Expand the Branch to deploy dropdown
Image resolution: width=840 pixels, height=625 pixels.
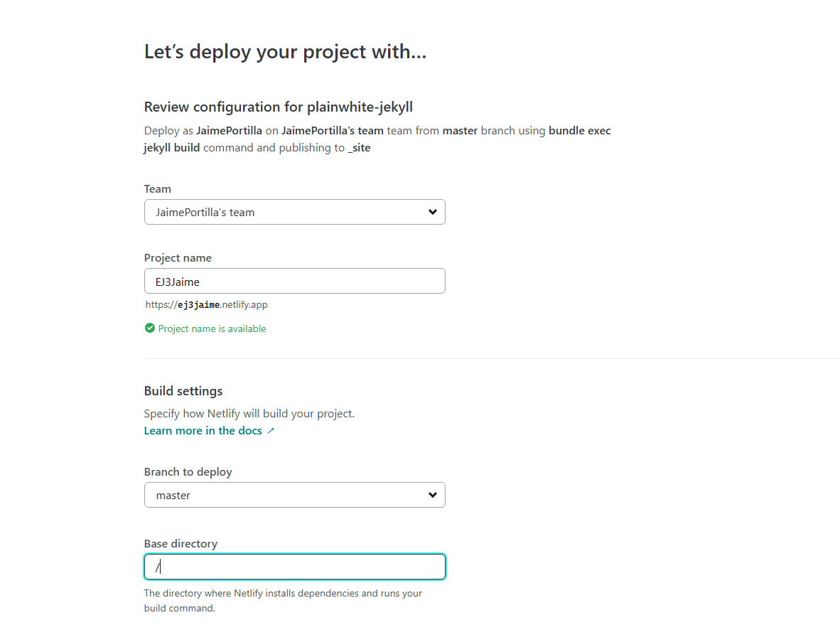tap(294, 495)
